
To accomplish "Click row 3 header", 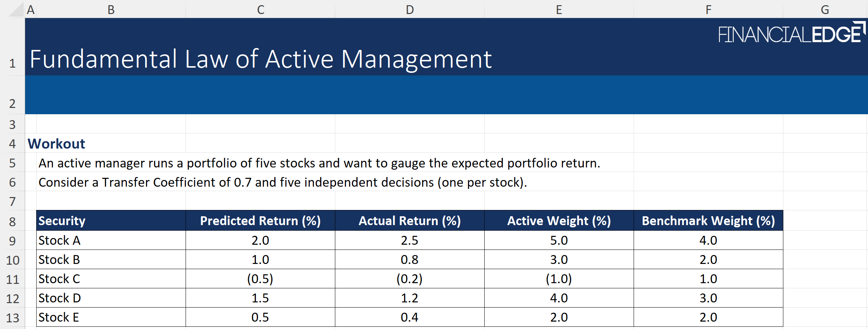I will [x=13, y=125].
